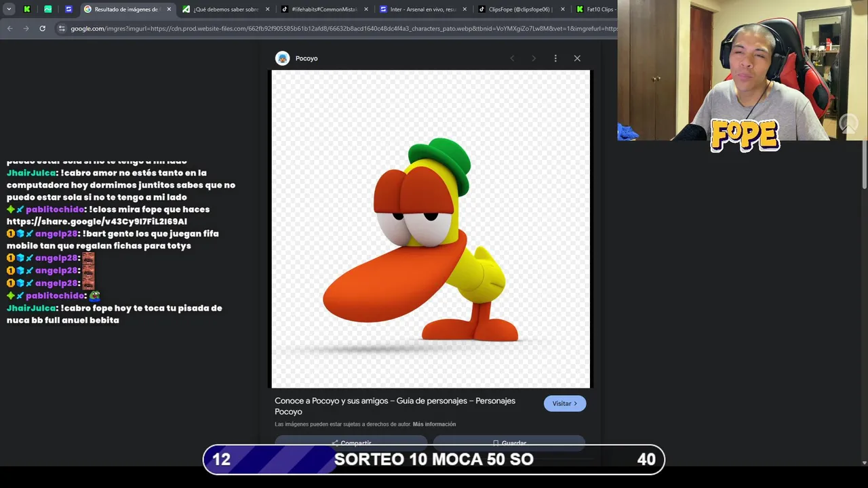This screenshot has width=868, height=488.
Task: Open three-dot more options in preview
Action: click(555, 58)
